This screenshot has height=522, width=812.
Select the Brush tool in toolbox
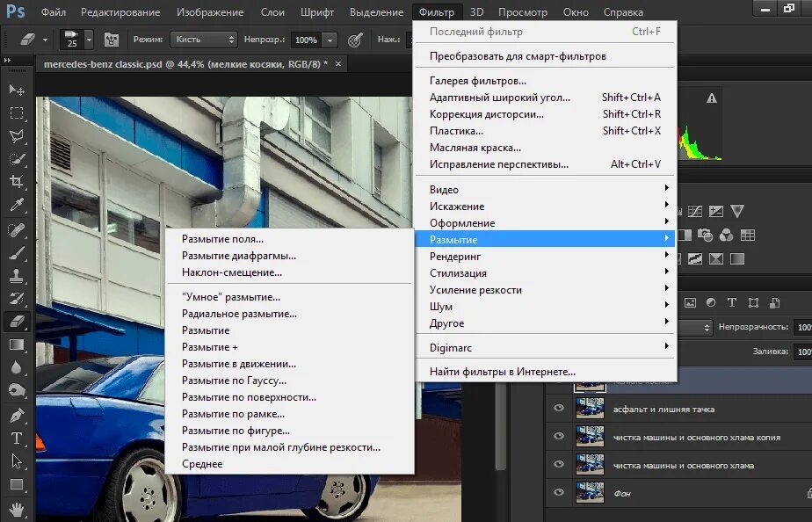click(17, 253)
